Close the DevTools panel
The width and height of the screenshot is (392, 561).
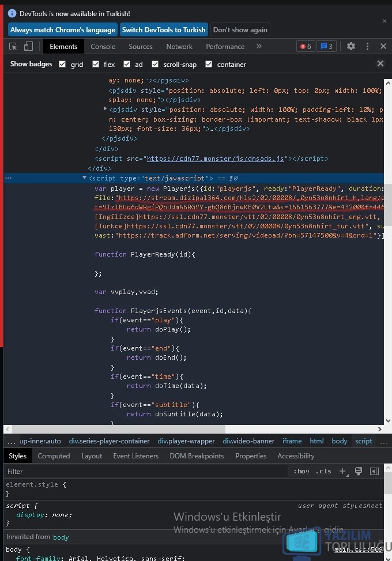(383, 46)
